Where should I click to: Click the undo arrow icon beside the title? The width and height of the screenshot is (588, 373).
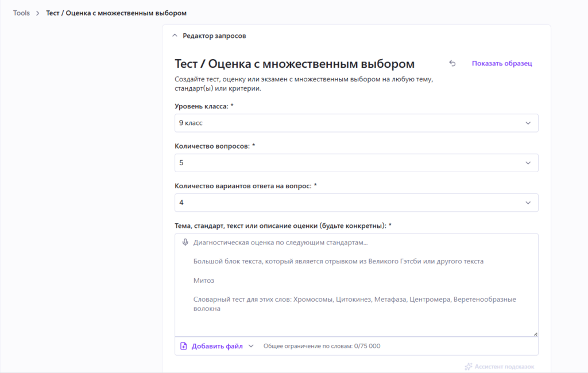452,63
